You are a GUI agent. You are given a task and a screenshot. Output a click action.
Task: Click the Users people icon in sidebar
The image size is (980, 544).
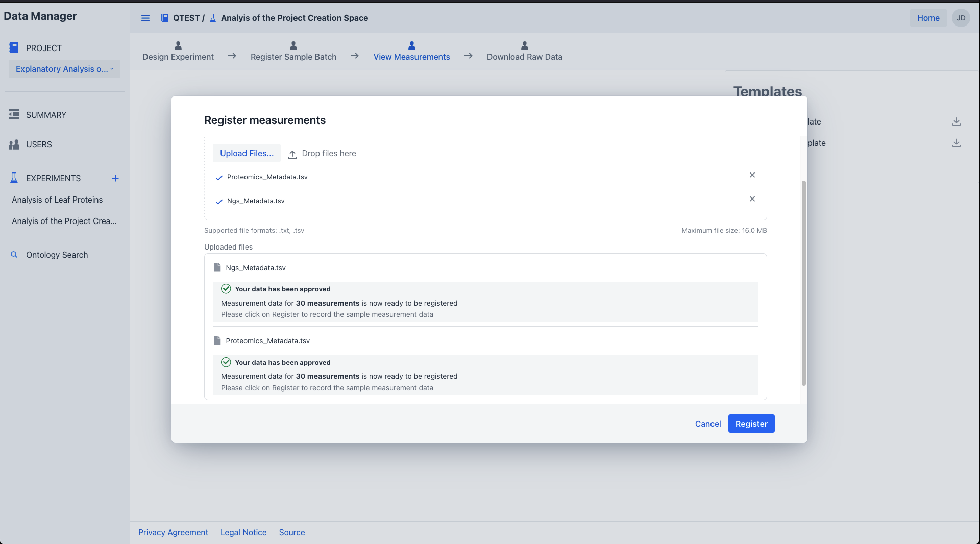point(14,144)
